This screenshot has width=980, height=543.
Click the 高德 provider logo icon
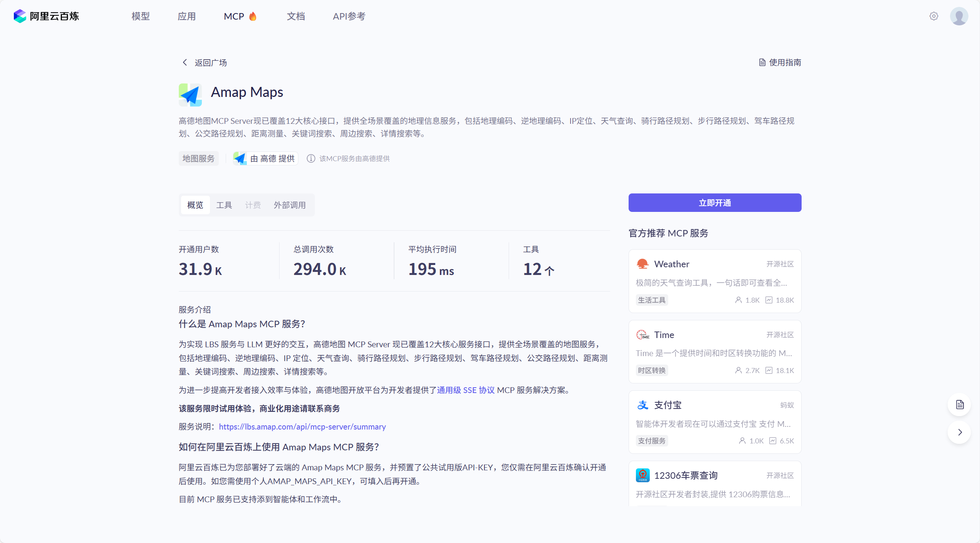tap(240, 158)
